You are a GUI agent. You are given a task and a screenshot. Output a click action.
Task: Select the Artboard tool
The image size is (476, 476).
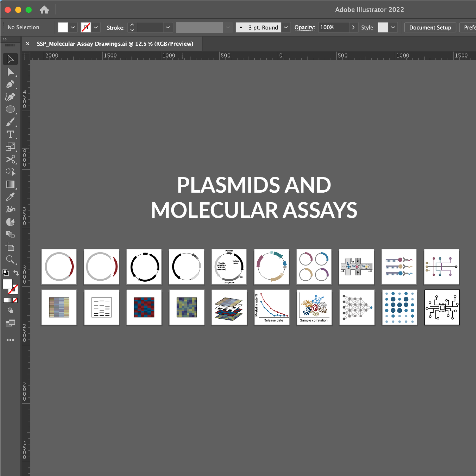10,247
